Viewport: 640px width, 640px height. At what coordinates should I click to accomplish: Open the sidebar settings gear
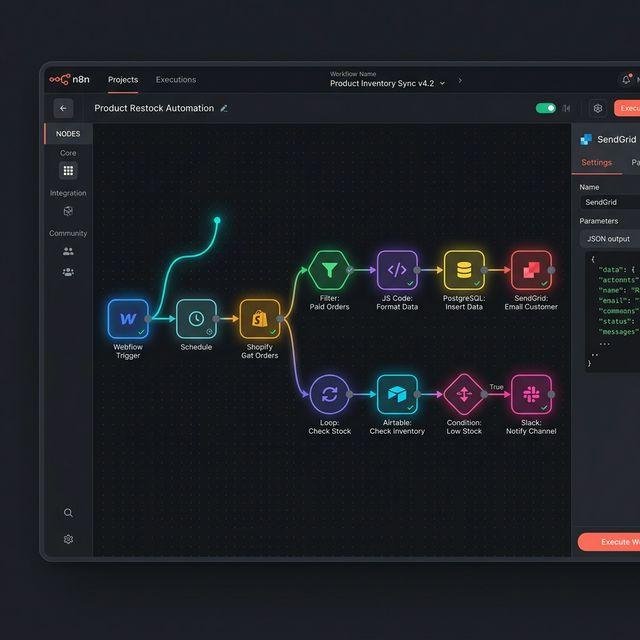(x=68, y=539)
